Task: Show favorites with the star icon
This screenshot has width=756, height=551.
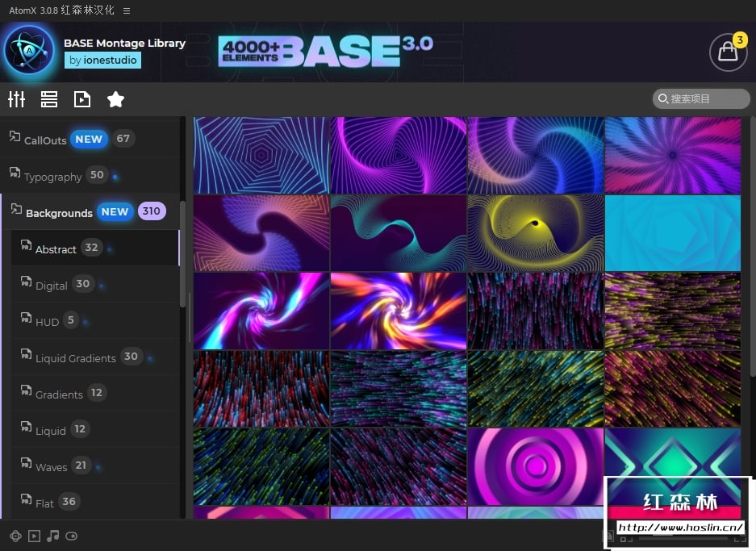Action: [115, 99]
